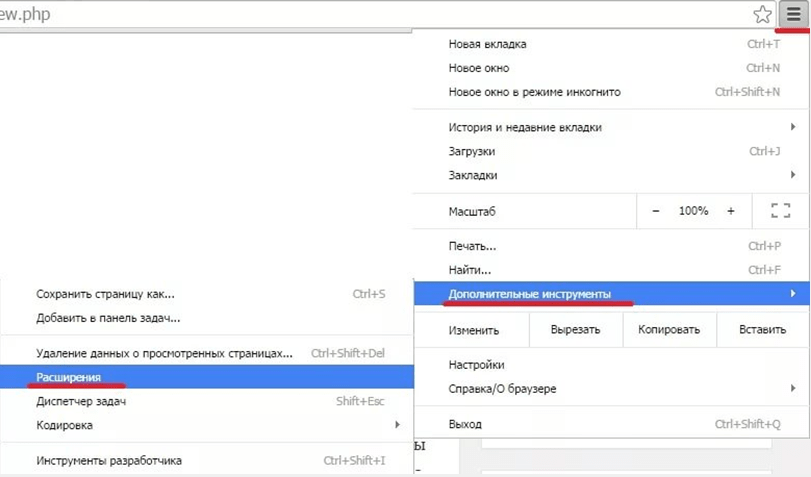This screenshot has width=811, height=477.
Task: Increase zoom with the plus button
Action: (x=731, y=211)
